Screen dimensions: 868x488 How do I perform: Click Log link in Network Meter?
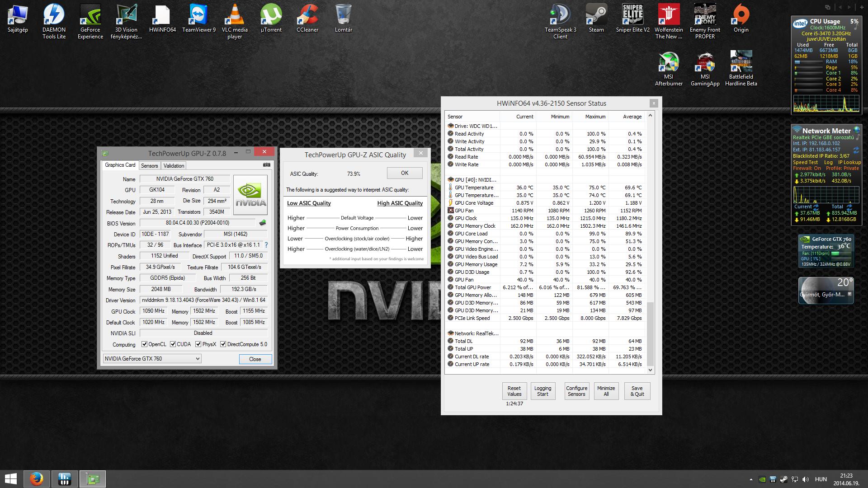828,162
